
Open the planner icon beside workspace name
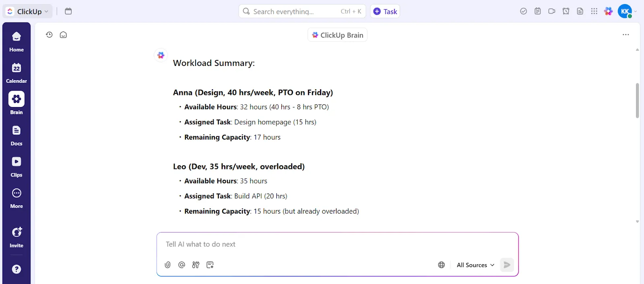click(x=68, y=11)
